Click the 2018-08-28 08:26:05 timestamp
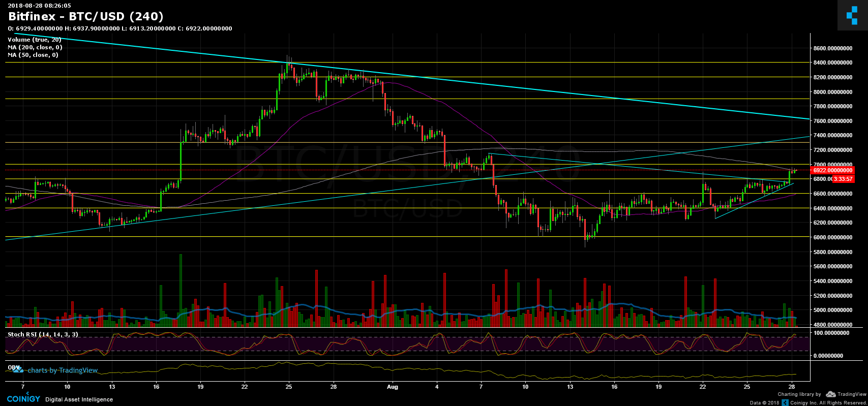This screenshot has height=406, width=868. pyautogui.click(x=39, y=6)
